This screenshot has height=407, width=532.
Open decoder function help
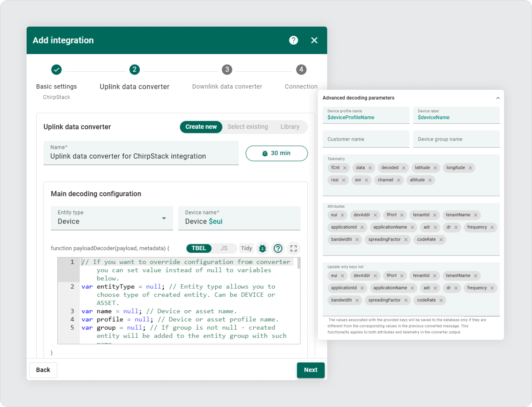(278, 248)
